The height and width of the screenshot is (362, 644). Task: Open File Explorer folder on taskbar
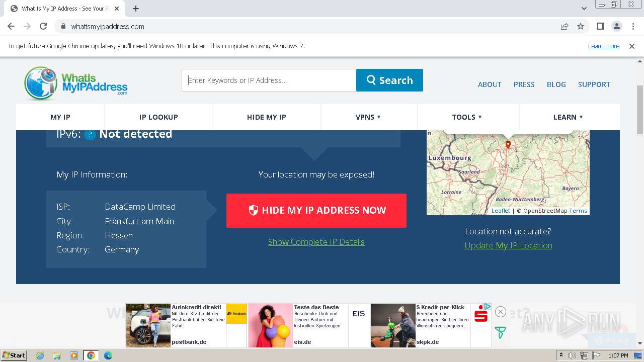[x=57, y=355]
